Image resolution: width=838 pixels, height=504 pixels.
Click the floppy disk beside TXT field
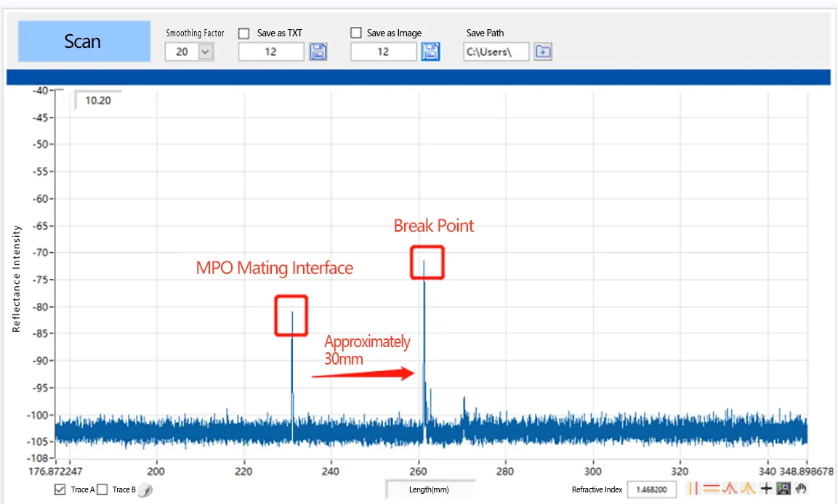click(318, 52)
